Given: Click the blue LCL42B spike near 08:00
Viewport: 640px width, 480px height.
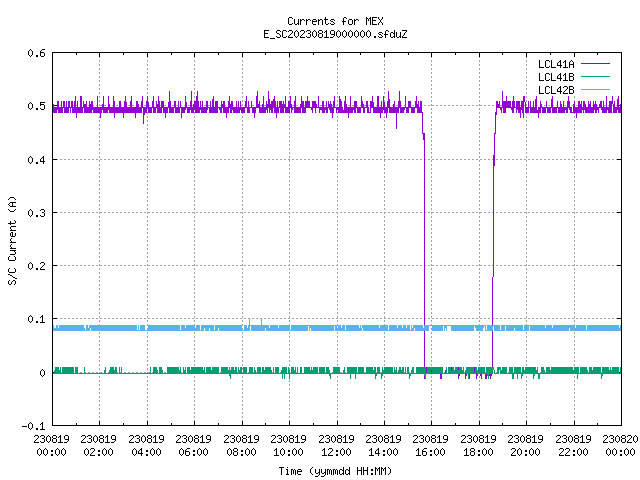Looking at the screenshot, I should tap(249, 322).
